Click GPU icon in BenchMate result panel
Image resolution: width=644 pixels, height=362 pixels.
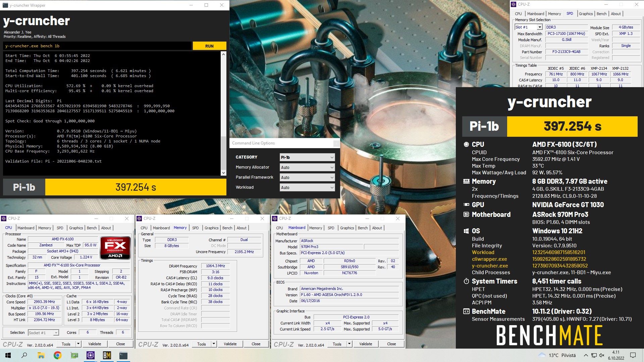pyautogui.click(x=466, y=204)
